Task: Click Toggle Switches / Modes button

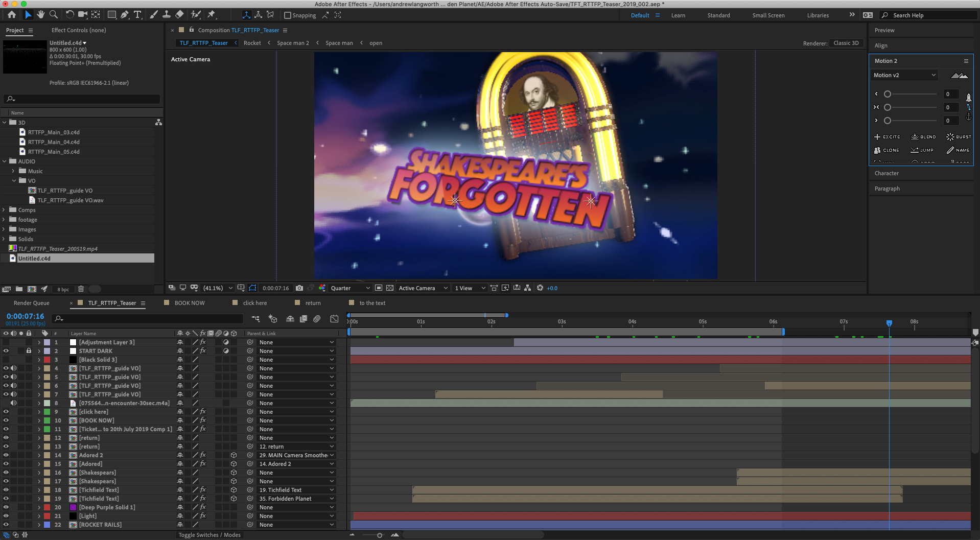Action: click(209, 535)
